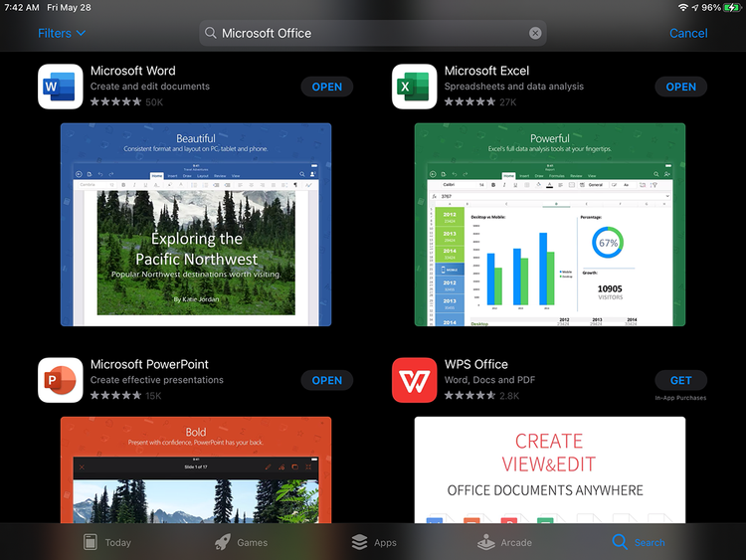Open Microsoft Excel with the OPEN button
Image resolution: width=746 pixels, height=560 pixels.
pos(680,87)
